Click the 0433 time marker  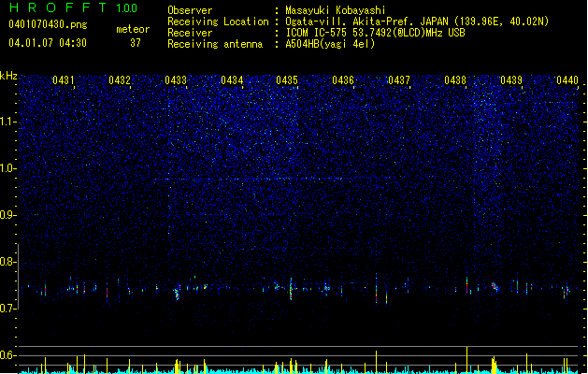pyautogui.click(x=176, y=80)
